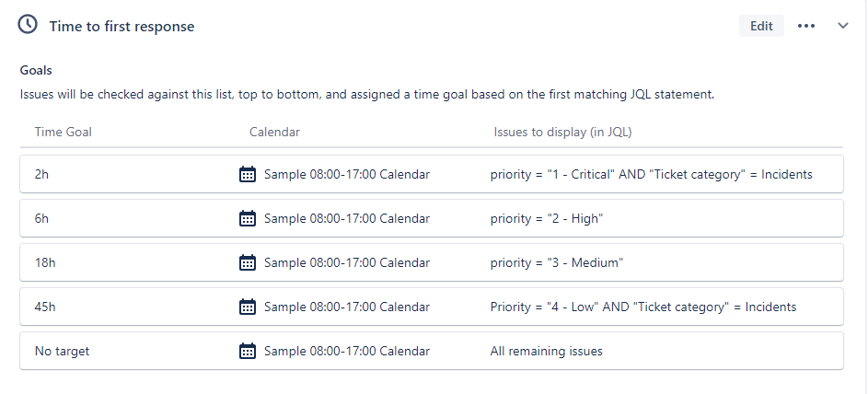This screenshot has height=394, width=868.
Task: Click the No target goal entry
Action: 62,352
